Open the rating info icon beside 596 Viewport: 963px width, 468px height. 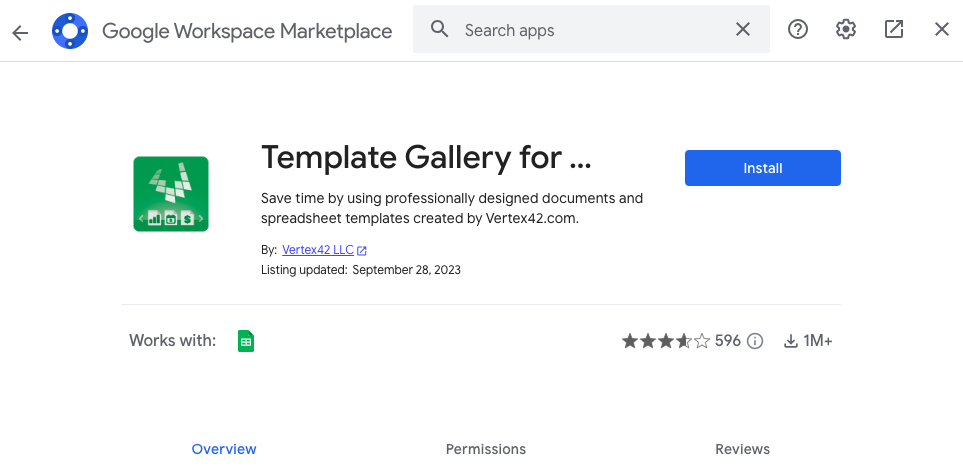tap(755, 341)
